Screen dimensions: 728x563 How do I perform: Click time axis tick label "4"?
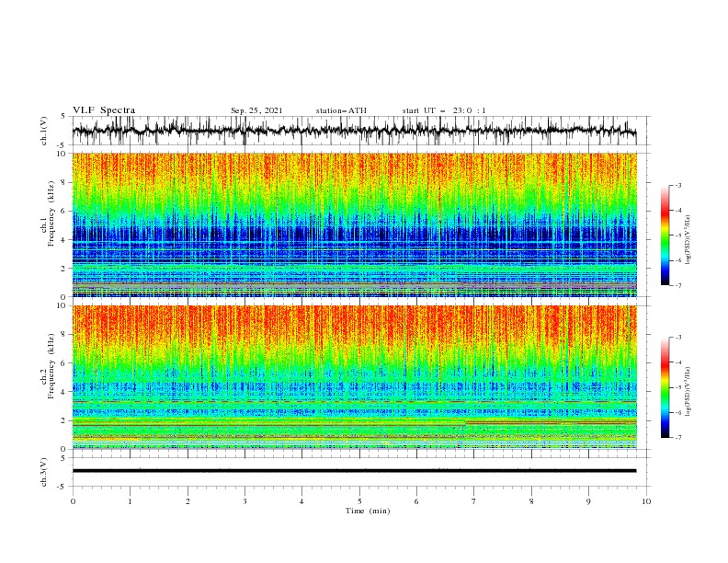coord(301,501)
